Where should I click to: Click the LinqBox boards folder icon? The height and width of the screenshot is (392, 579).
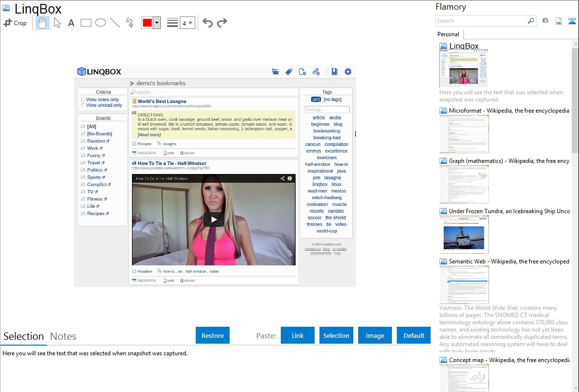point(275,72)
